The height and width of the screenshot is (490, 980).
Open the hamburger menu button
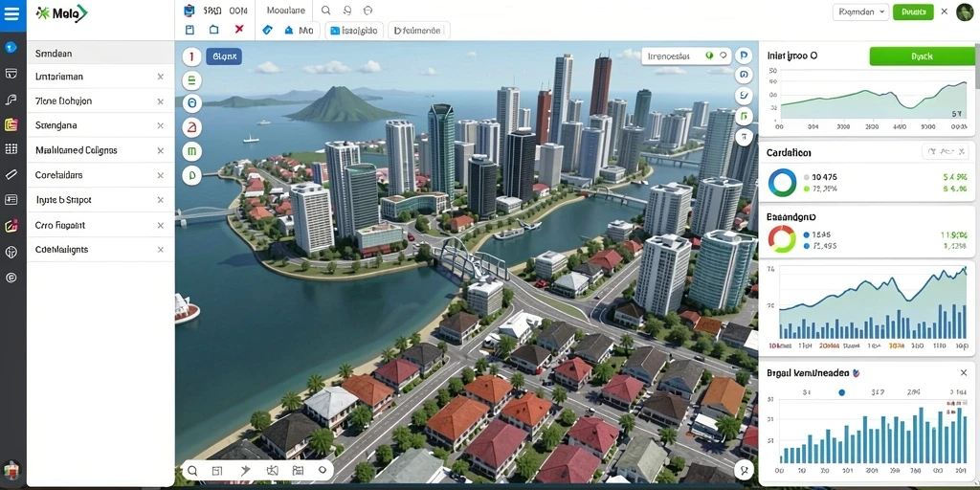(11, 13)
